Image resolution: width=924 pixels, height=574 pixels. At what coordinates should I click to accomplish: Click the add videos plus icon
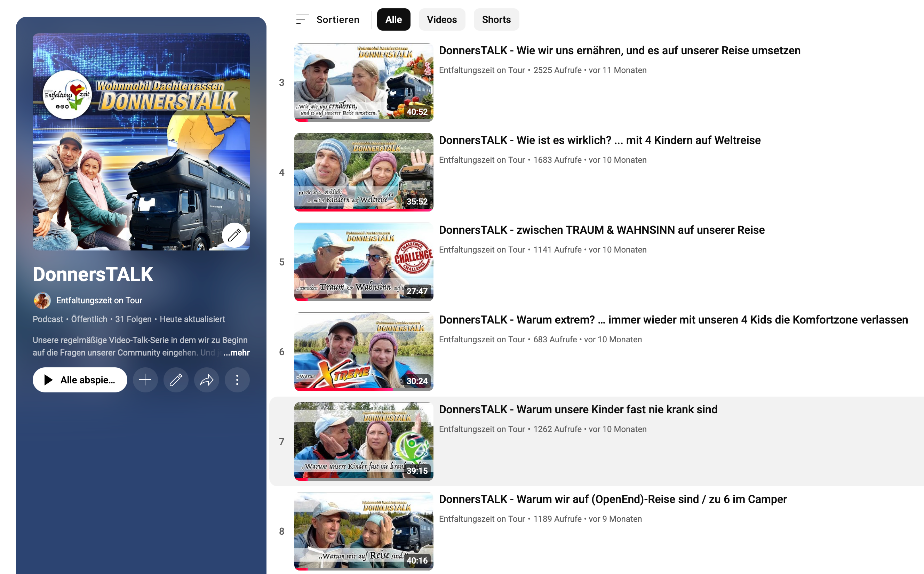coord(145,380)
